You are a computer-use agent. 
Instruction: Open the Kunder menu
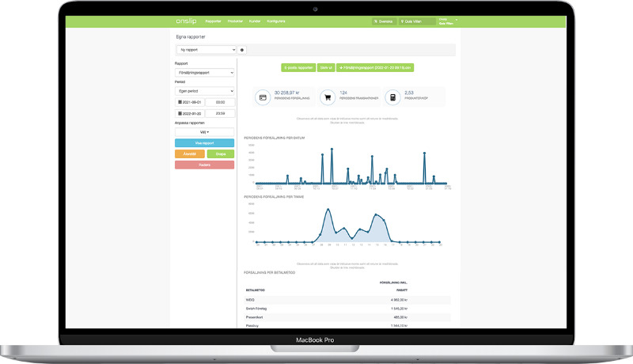[x=255, y=21]
